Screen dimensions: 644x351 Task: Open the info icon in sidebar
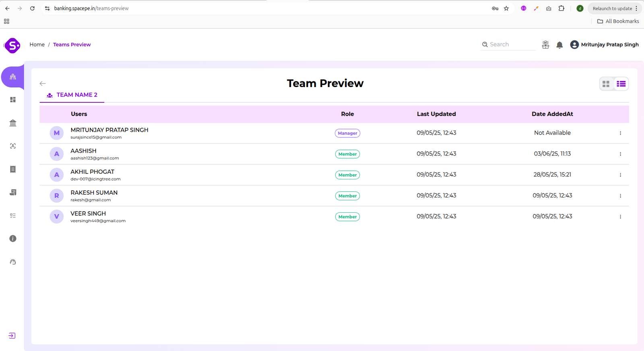pos(13,239)
